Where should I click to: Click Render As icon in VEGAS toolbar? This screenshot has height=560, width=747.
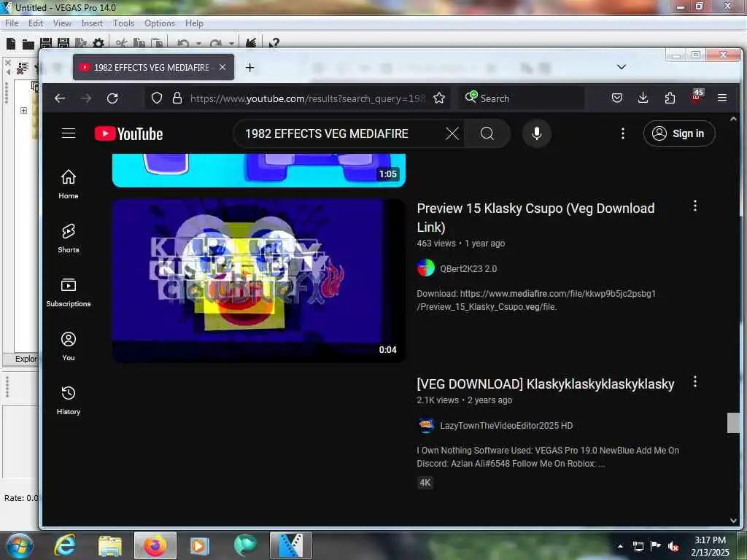coord(80,44)
